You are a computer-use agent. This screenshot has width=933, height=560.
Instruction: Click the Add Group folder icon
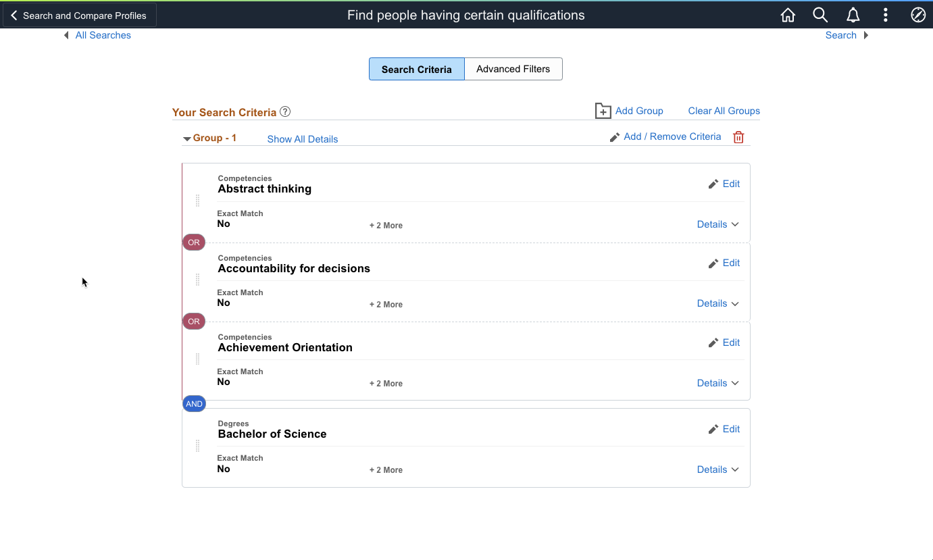tap(603, 111)
